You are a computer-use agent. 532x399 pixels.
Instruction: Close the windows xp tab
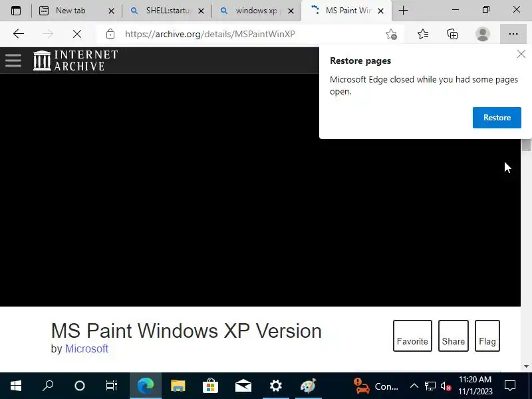[x=291, y=11]
